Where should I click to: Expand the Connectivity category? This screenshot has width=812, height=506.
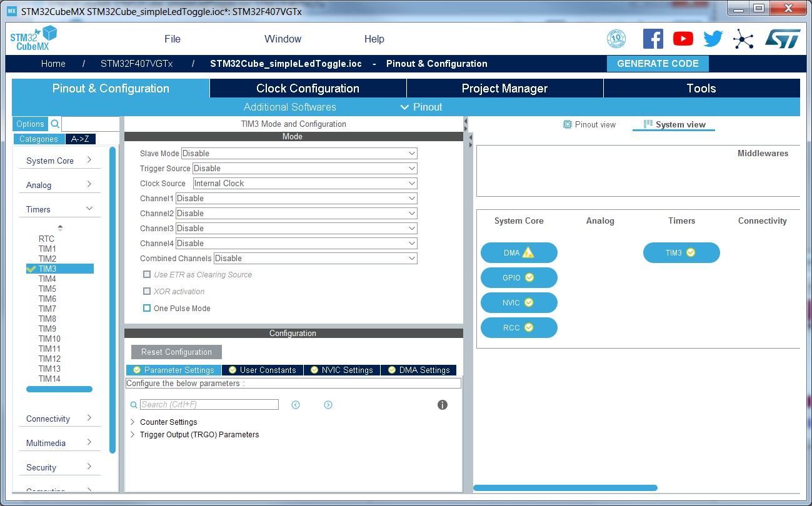pyautogui.click(x=60, y=419)
